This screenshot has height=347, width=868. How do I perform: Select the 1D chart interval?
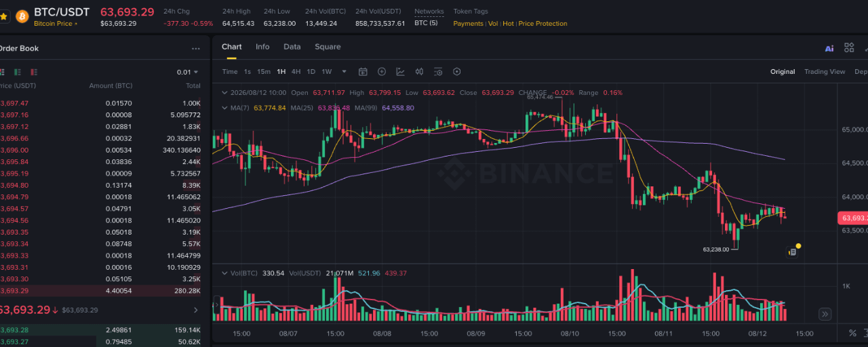point(311,72)
